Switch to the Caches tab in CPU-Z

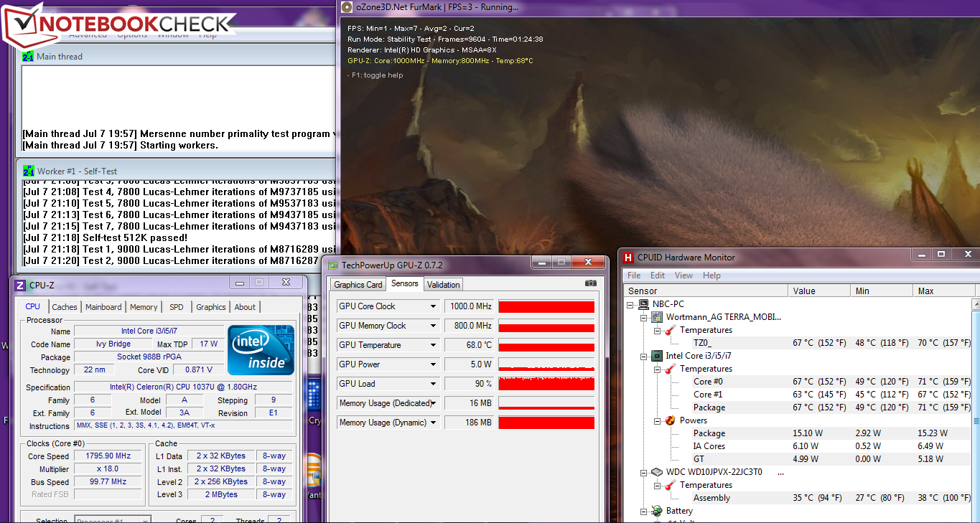click(65, 307)
